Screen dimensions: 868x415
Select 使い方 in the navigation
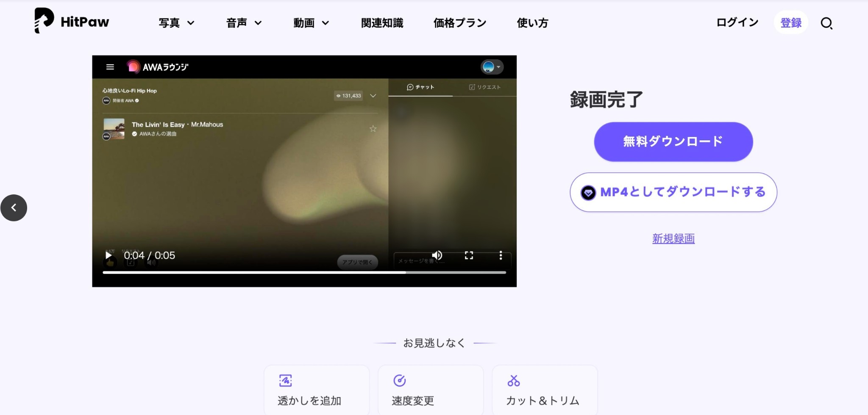coord(532,23)
